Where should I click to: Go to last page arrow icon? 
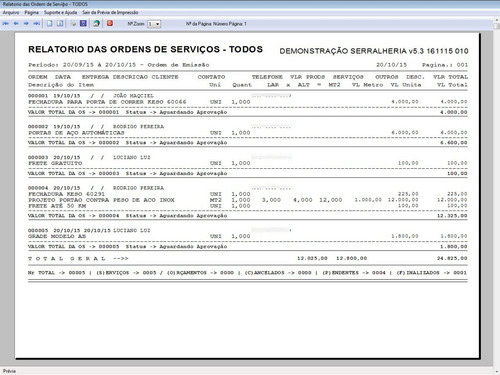(37, 24)
